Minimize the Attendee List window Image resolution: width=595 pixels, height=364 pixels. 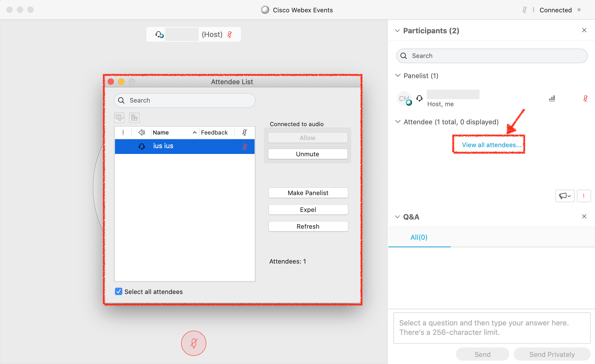tap(121, 82)
